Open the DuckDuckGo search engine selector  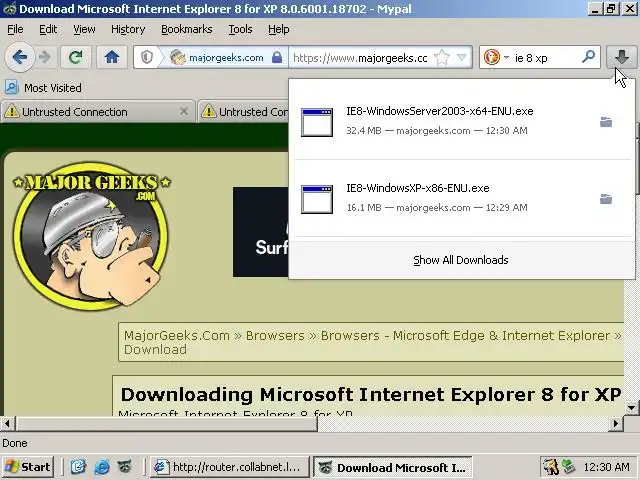pyautogui.click(x=496, y=57)
